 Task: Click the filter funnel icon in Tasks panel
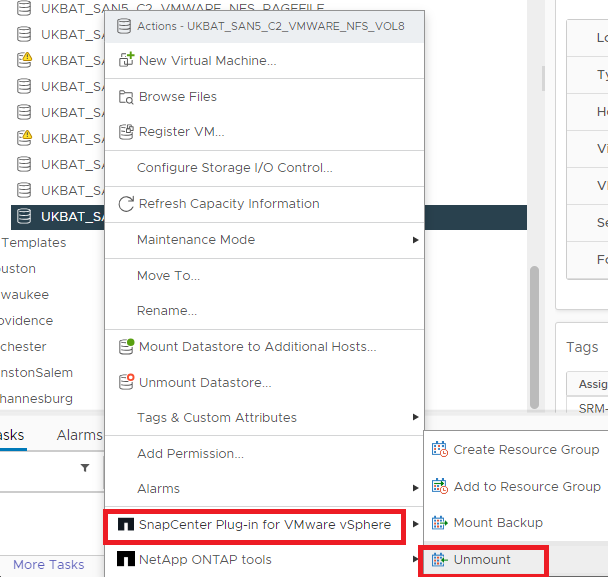tap(85, 468)
